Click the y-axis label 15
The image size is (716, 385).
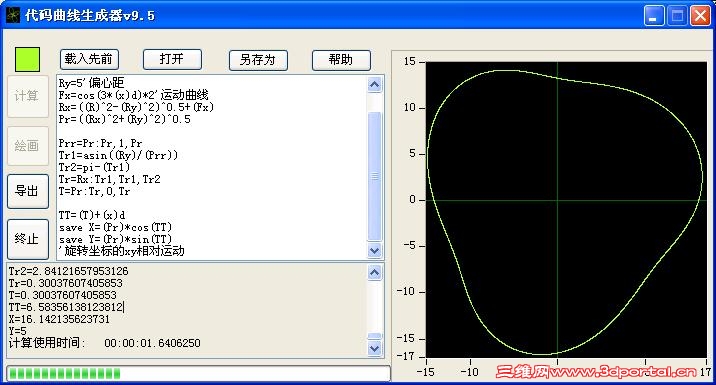coord(410,61)
